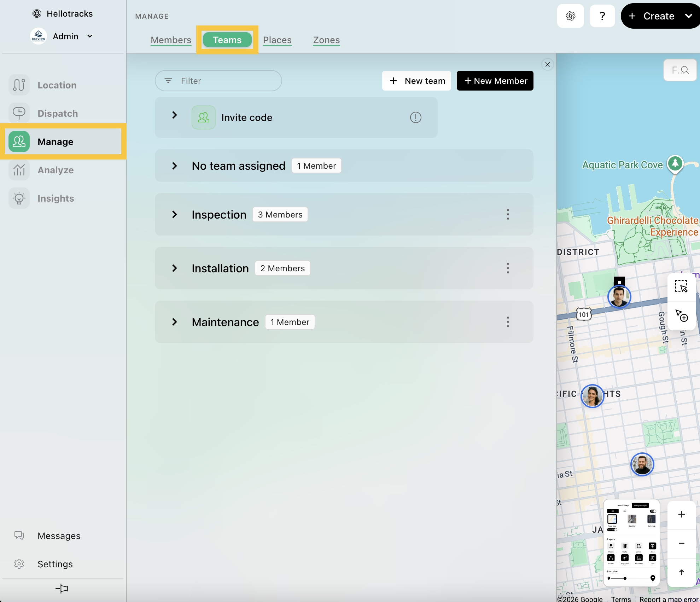Click the invite code info icon
The height and width of the screenshot is (602, 700).
[415, 117]
